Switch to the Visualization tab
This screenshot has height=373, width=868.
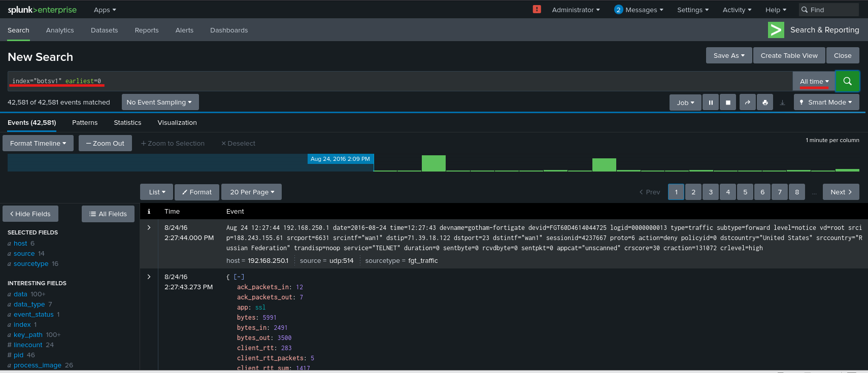pyautogui.click(x=177, y=122)
